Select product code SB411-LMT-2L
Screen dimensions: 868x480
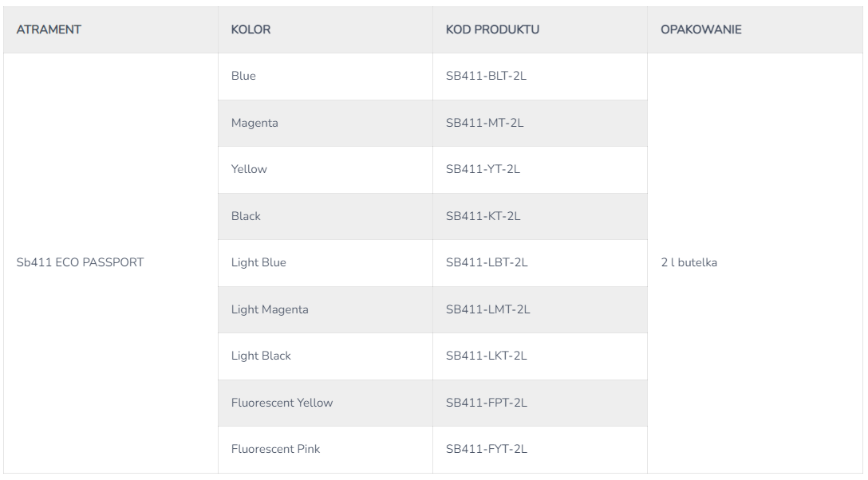point(487,309)
